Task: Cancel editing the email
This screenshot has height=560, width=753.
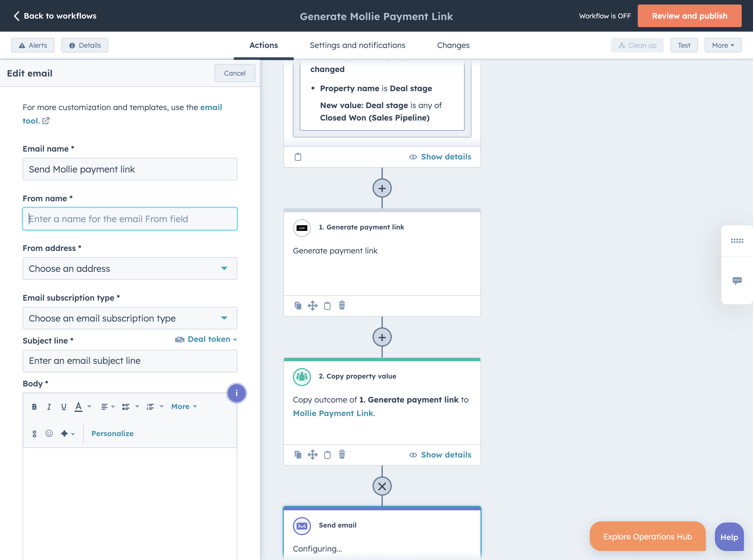Action: pyautogui.click(x=235, y=73)
